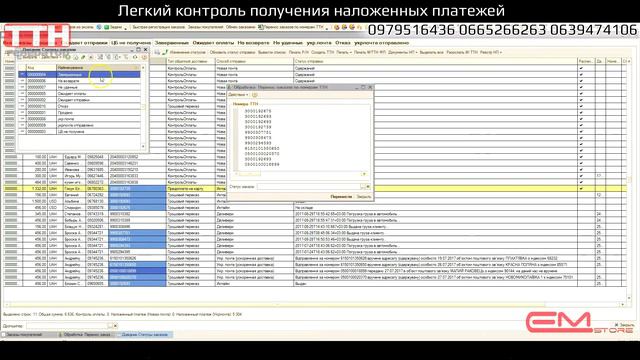Switch to Завершенные status tab
Viewport: 640px width, 360px height.
tap(171, 42)
